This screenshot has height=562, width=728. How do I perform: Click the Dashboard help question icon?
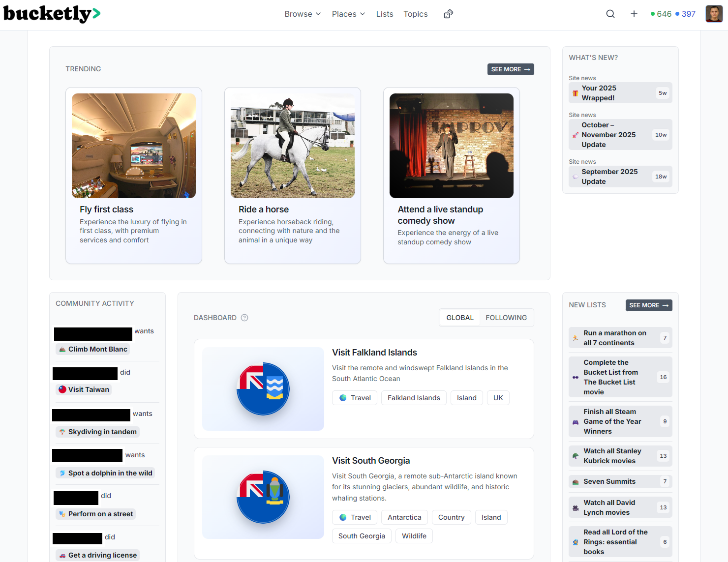click(x=244, y=318)
